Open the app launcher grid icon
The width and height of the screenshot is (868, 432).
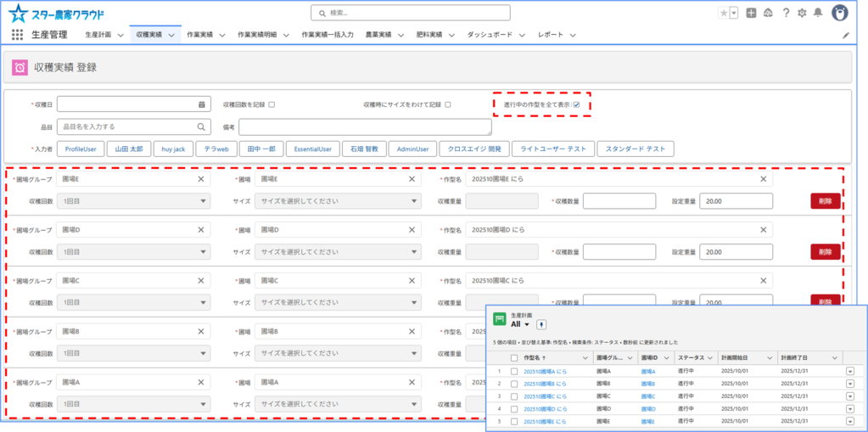tap(17, 35)
